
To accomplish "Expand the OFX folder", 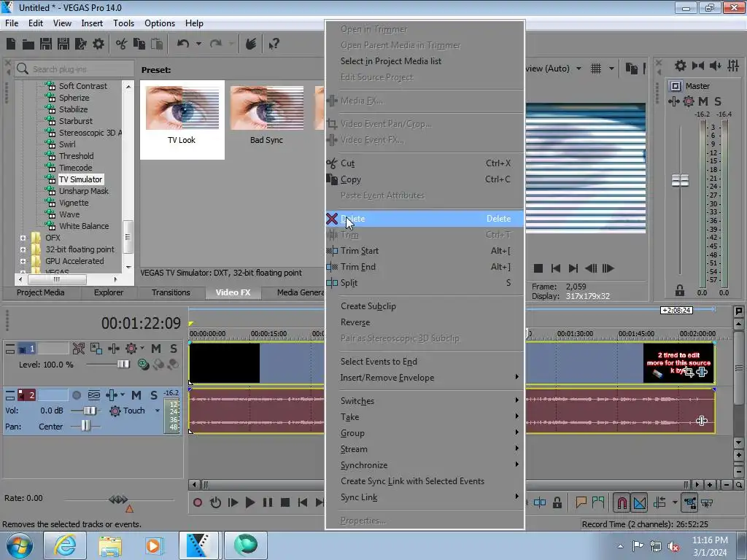I will 23,238.
